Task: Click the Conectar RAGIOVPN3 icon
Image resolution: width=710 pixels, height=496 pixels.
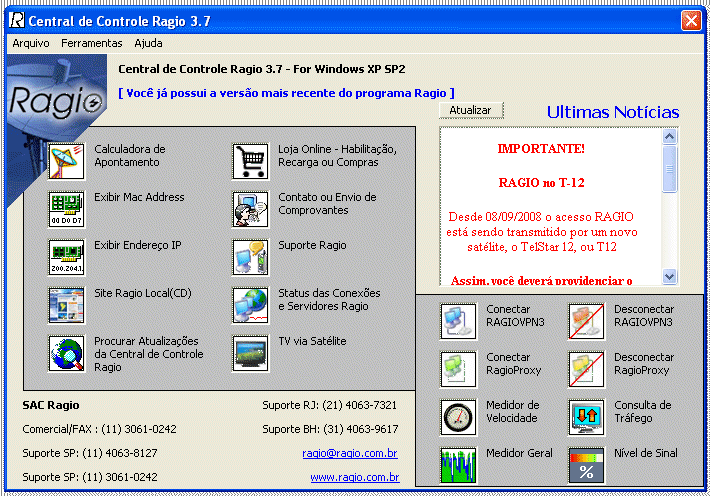Action: click(458, 321)
